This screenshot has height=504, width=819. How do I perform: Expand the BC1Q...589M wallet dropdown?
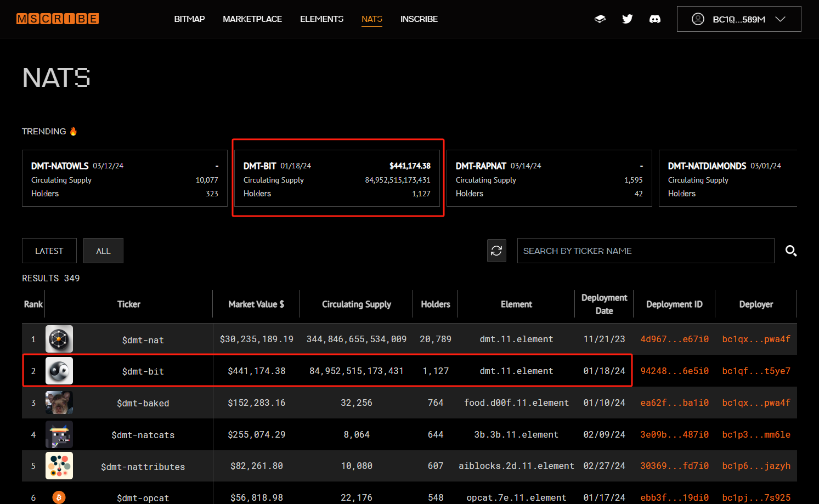(x=739, y=19)
